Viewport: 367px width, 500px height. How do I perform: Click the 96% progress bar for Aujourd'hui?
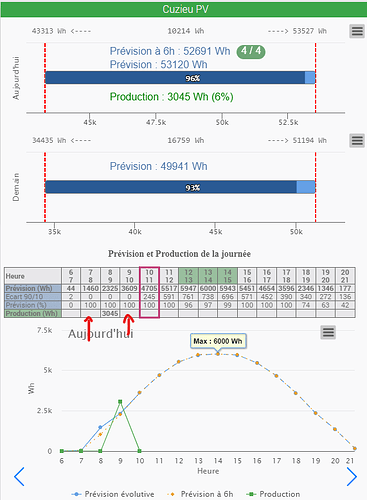180,78
